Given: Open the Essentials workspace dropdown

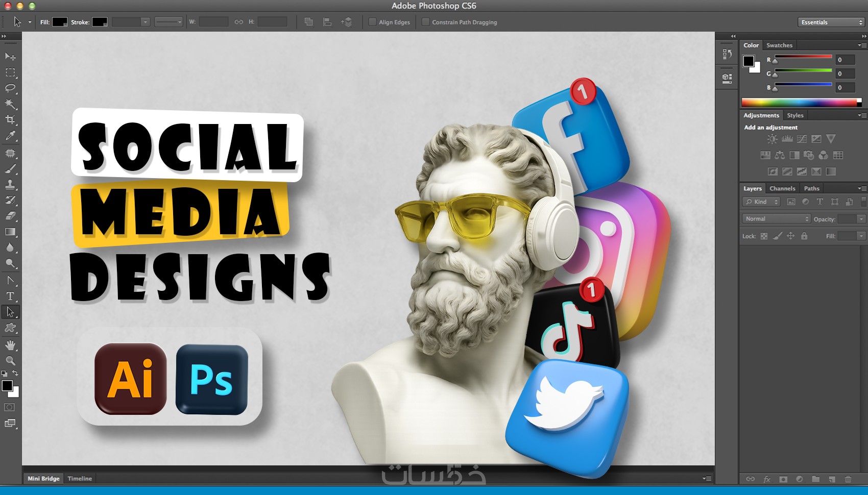Looking at the screenshot, I should (x=831, y=22).
